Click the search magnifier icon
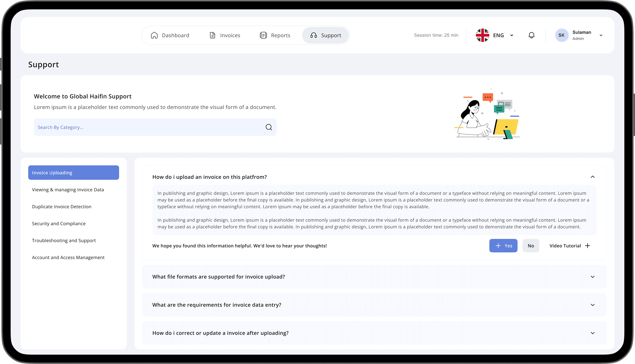 point(269,127)
